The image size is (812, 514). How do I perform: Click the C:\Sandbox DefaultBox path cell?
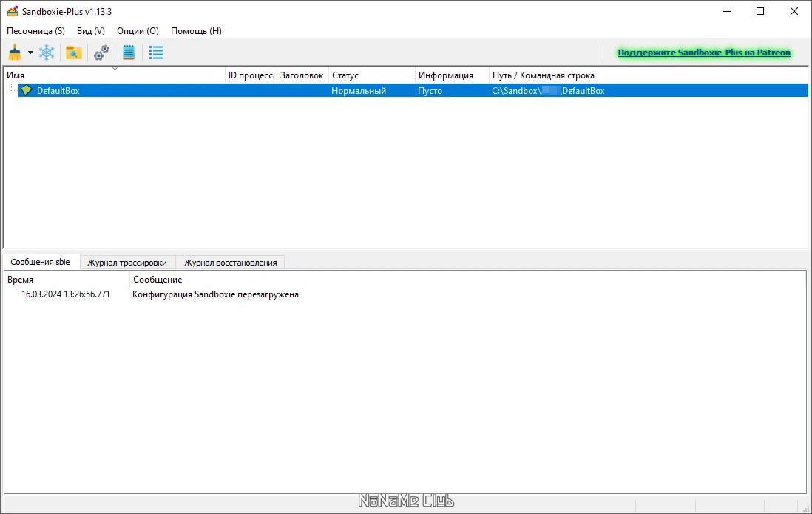[x=549, y=91]
